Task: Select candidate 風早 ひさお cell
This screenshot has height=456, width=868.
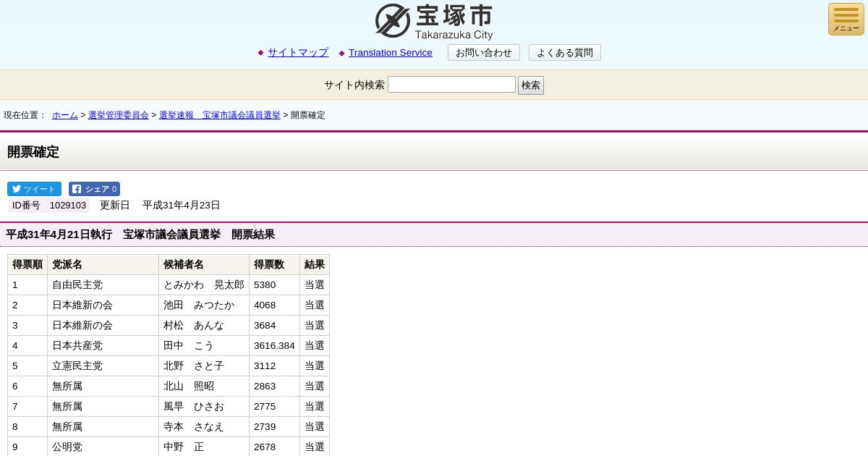Action: [204, 407]
